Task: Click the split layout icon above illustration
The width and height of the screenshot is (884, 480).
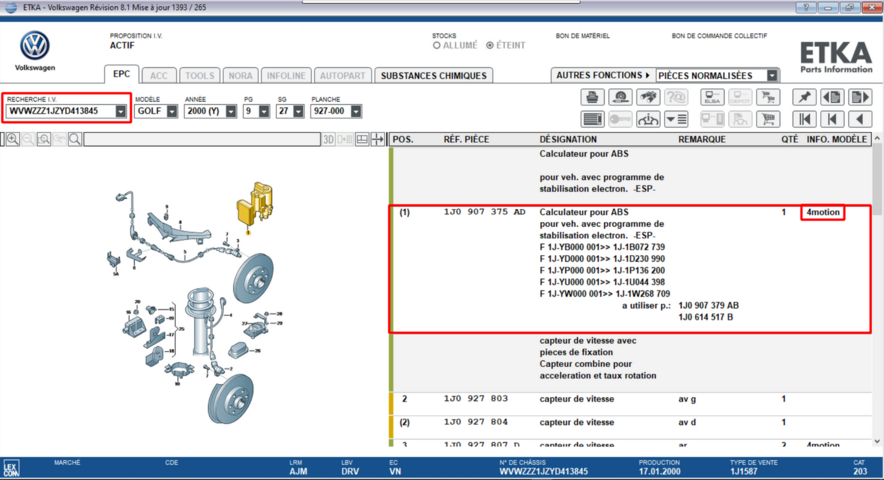Action: point(362,139)
